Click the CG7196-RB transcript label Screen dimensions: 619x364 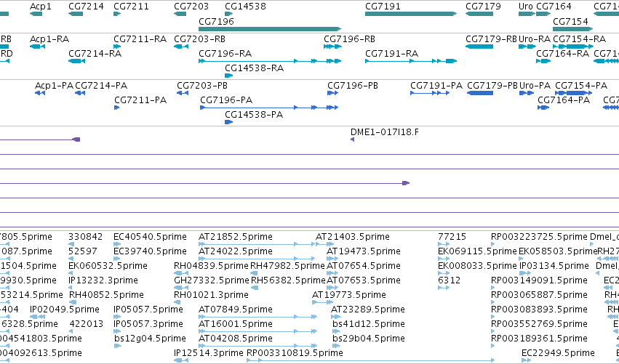click(349, 39)
